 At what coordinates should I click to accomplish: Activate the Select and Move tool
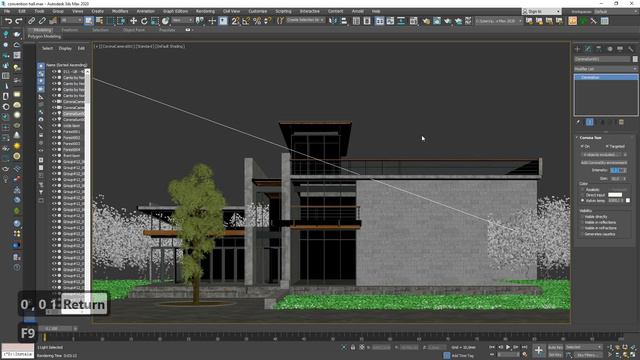tap(133, 21)
